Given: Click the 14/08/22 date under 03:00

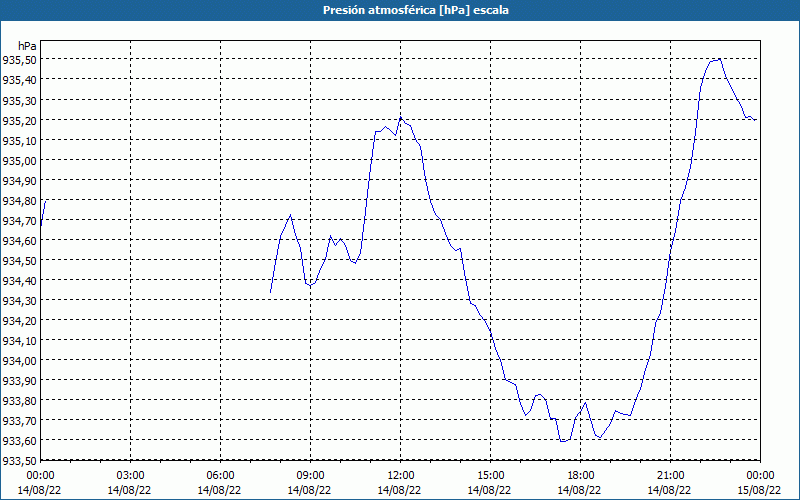Looking at the screenshot, I should click(130, 490).
